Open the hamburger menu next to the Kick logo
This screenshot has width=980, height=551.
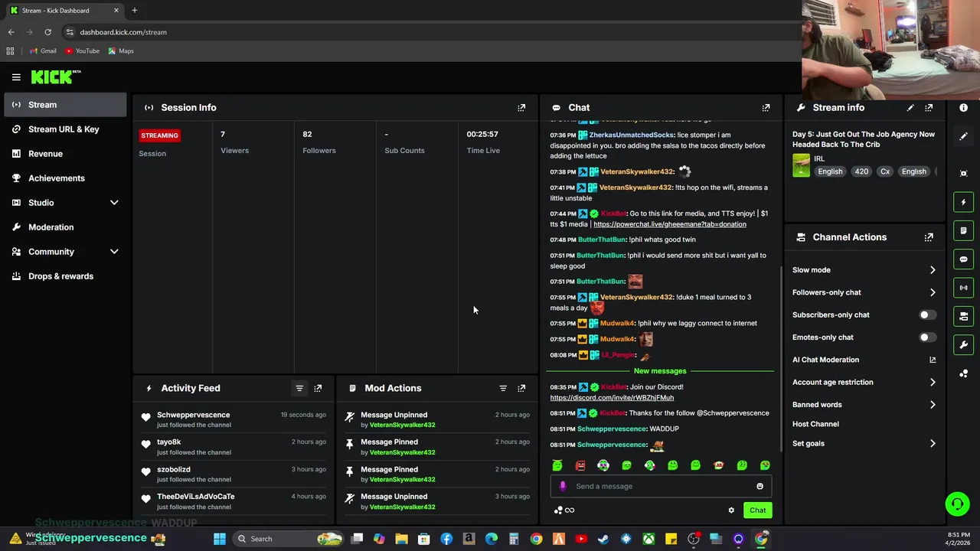pos(16,77)
